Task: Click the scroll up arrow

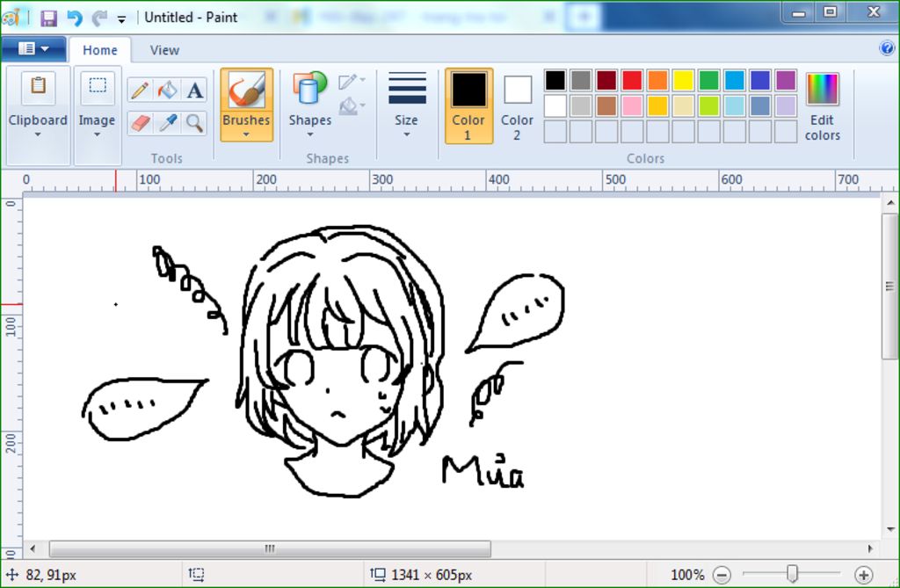Action: click(x=889, y=203)
